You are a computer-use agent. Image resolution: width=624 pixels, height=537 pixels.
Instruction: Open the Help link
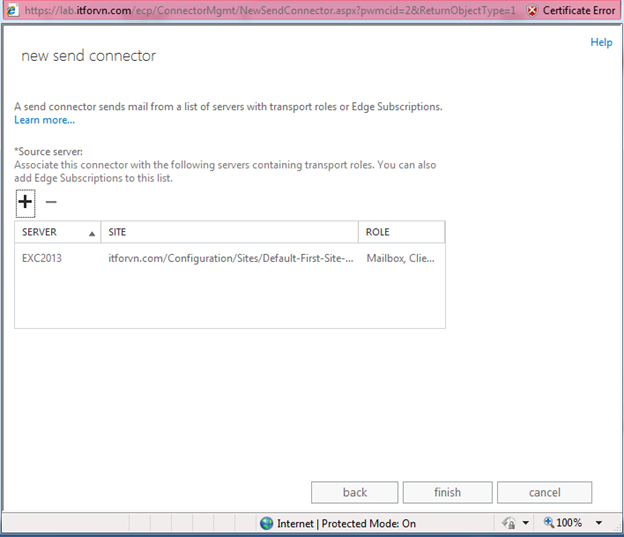coord(600,43)
